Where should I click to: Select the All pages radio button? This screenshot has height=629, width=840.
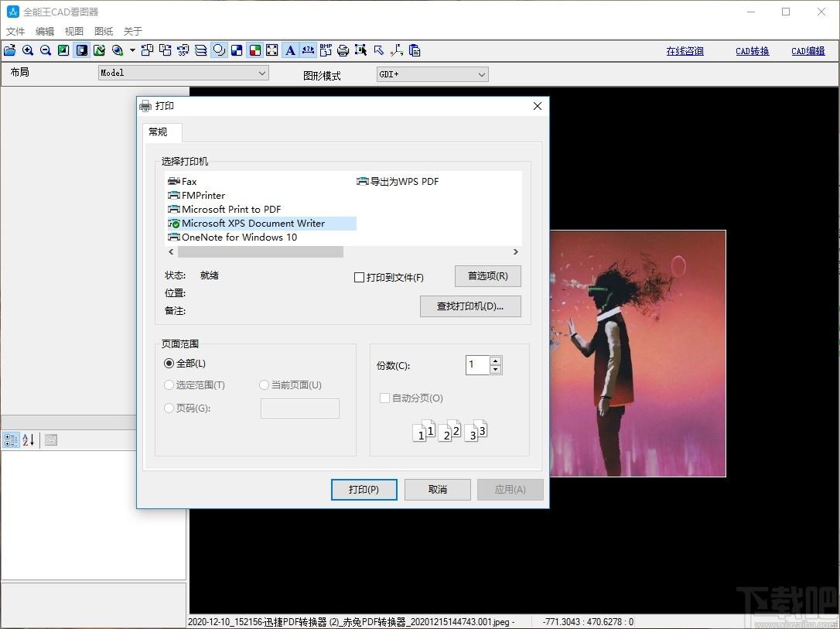[x=169, y=364]
